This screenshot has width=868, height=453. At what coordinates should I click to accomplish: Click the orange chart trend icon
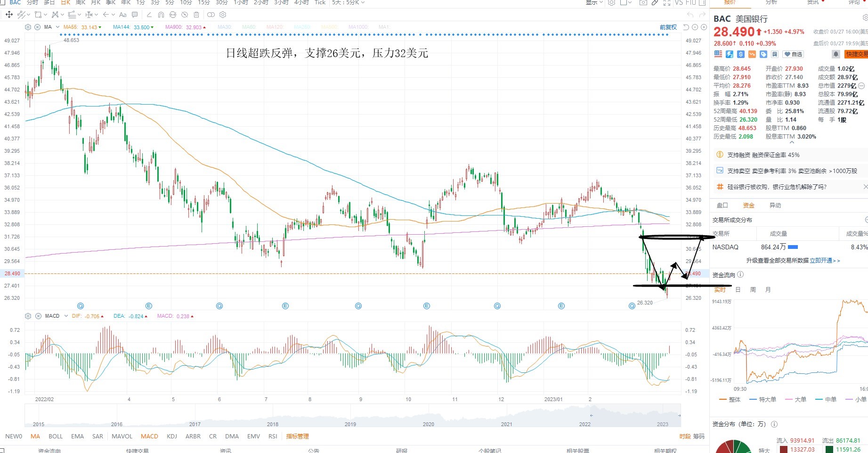click(x=752, y=54)
